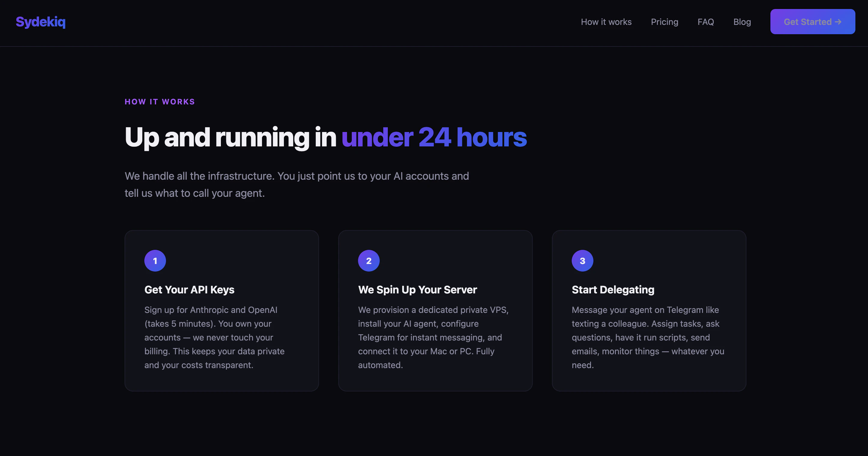
Task: Open the FAQ navigation link
Action: pyautogui.click(x=706, y=22)
